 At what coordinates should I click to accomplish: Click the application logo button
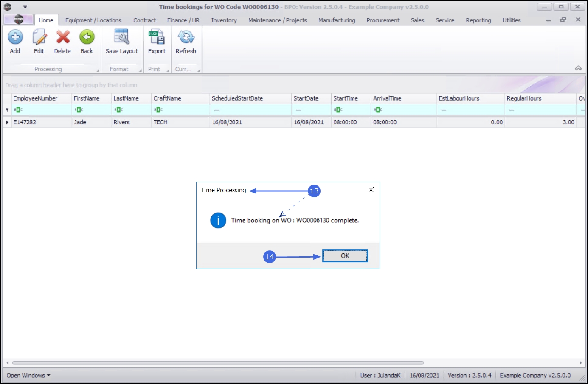pyautogui.click(x=18, y=20)
